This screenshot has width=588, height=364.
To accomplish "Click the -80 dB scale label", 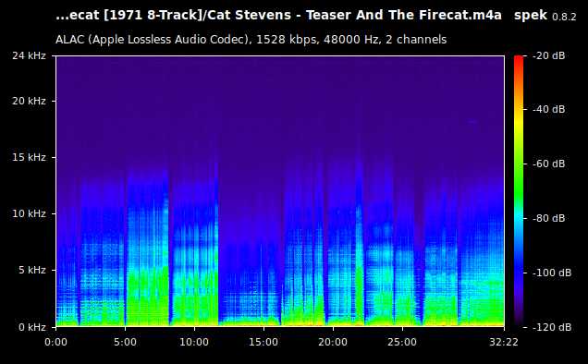I will [x=548, y=218].
